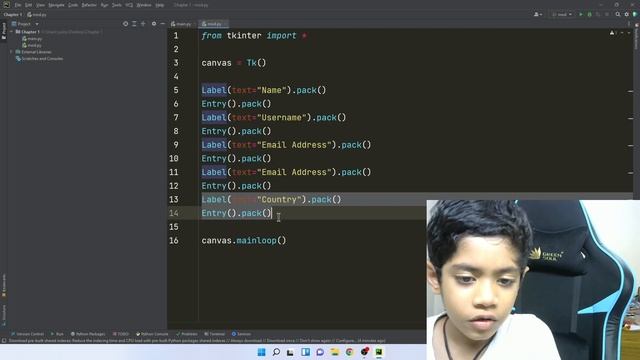The image size is (640, 360).
Task: Click the green Run button
Action: (x=581, y=15)
